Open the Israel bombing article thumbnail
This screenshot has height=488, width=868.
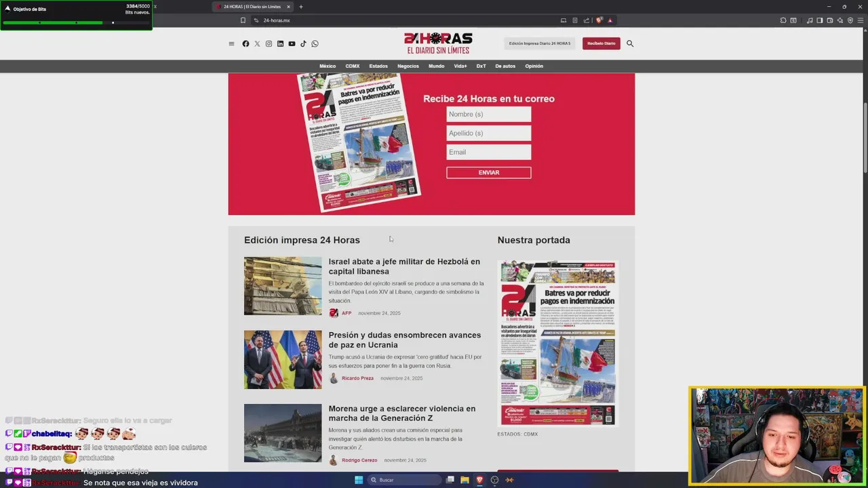coord(283,286)
